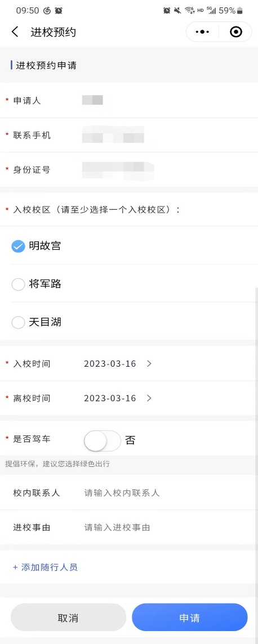Open the 入校时间 date picker chevron

coord(149,363)
